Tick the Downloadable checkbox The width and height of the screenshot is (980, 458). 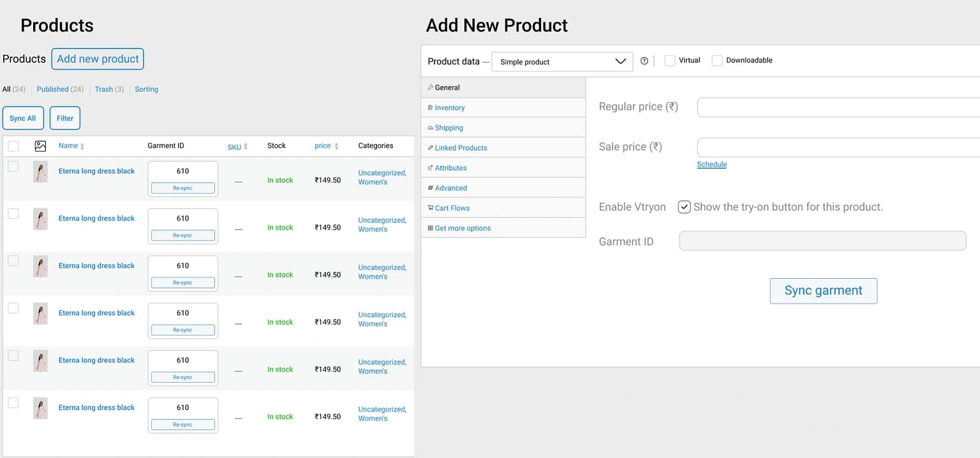coord(716,61)
